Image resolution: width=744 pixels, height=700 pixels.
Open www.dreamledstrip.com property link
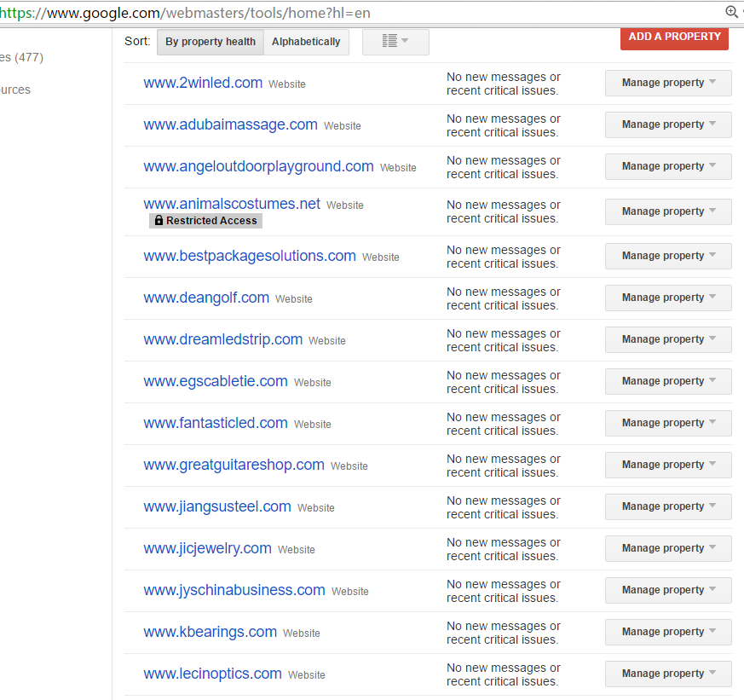(223, 339)
